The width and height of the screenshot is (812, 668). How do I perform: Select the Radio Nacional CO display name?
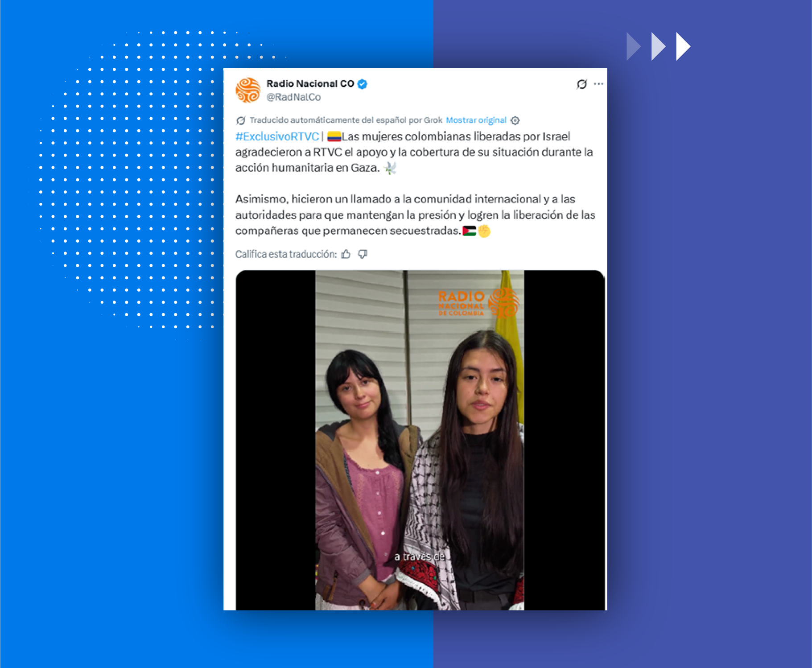pyautogui.click(x=310, y=84)
